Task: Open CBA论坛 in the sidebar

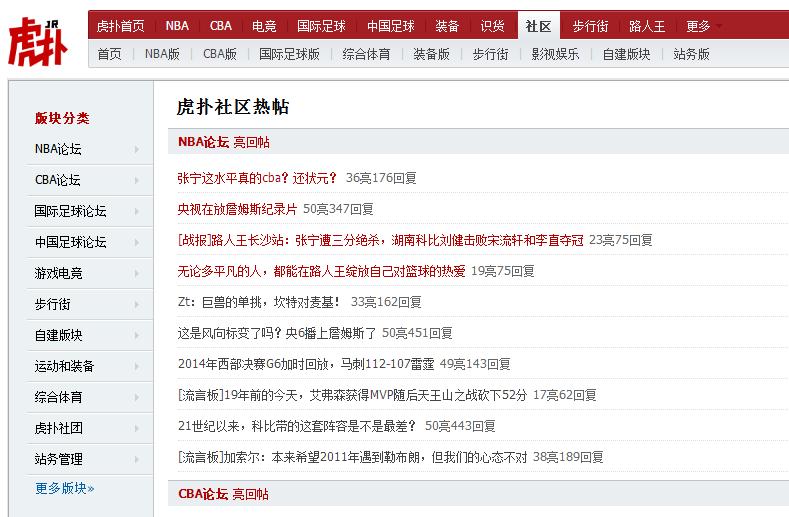Action: pos(57,180)
